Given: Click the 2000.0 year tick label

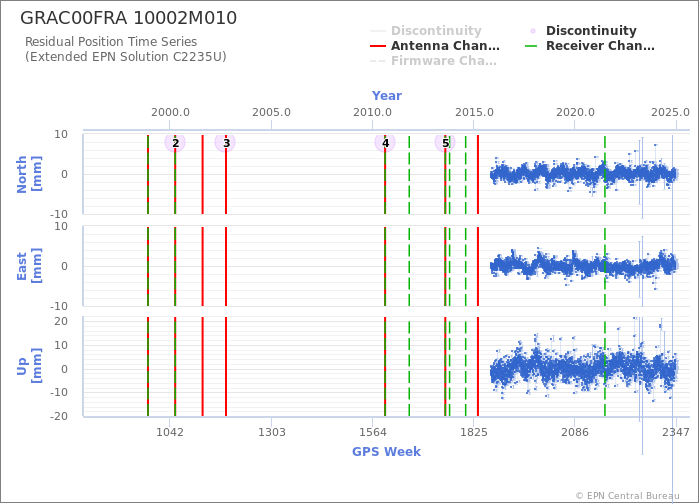Looking at the screenshot, I should 170,112.
